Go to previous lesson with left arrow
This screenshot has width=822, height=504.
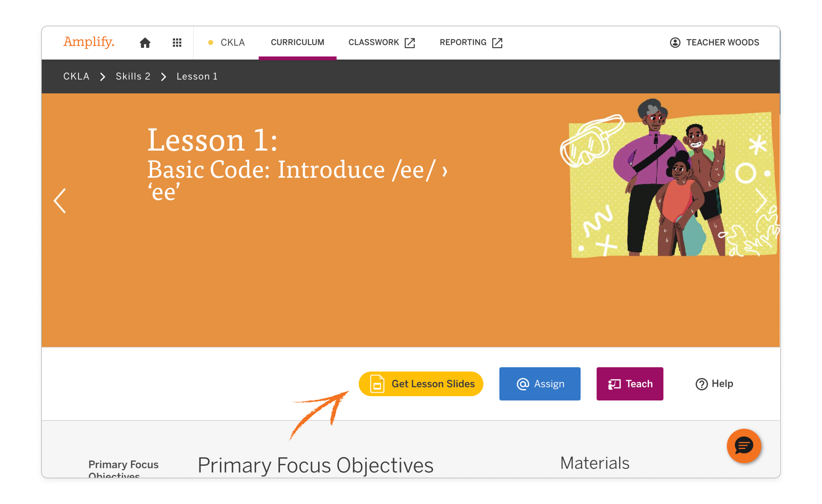tap(60, 201)
